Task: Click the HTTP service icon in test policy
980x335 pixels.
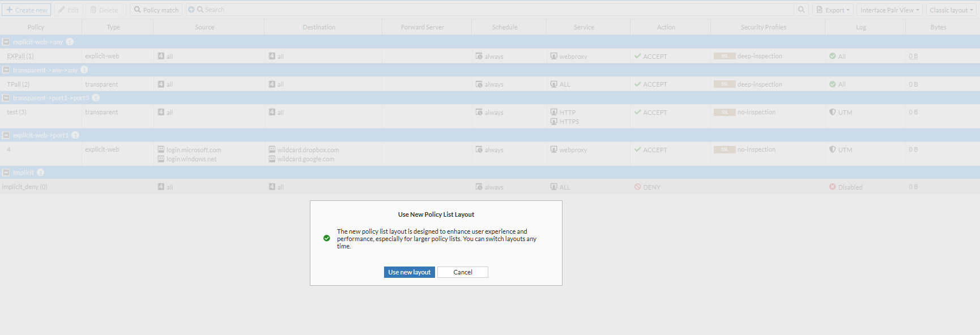Action: coord(554,112)
